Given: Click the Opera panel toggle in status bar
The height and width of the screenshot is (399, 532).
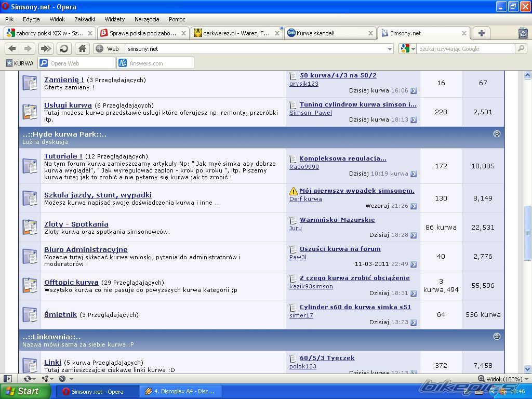Looking at the screenshot, I should coord(7,379).
